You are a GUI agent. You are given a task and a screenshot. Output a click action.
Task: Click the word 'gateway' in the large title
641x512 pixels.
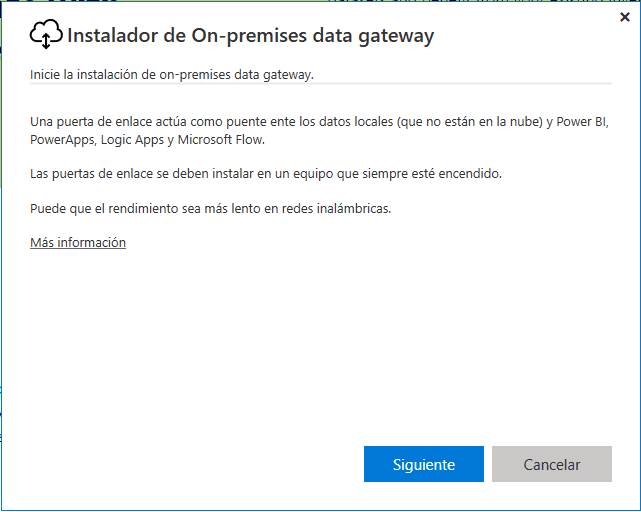[396, 37]
